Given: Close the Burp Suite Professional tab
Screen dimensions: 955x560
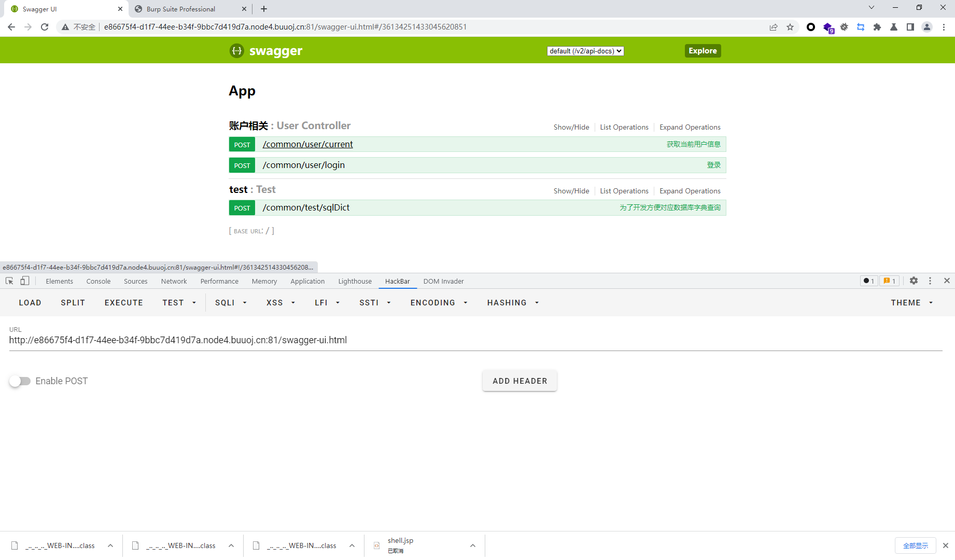Looking at the screenshot, I should pos(244,9).
